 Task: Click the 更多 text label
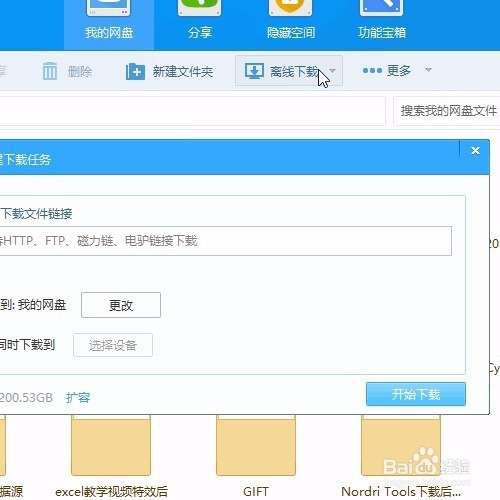tap(399, 71)
